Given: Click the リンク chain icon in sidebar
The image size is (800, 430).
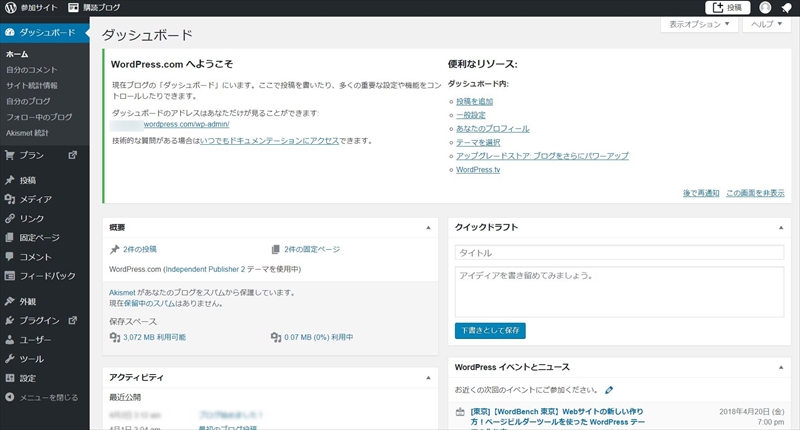Looking at the screenshot, I should tap(9, 218).
